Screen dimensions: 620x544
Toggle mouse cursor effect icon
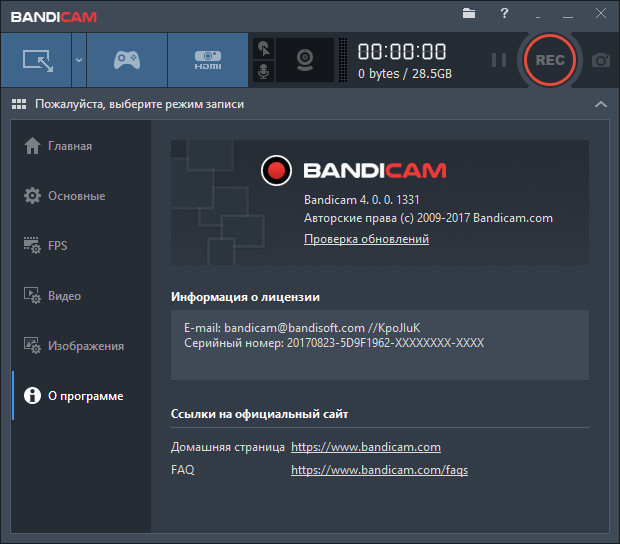[264, 48]
